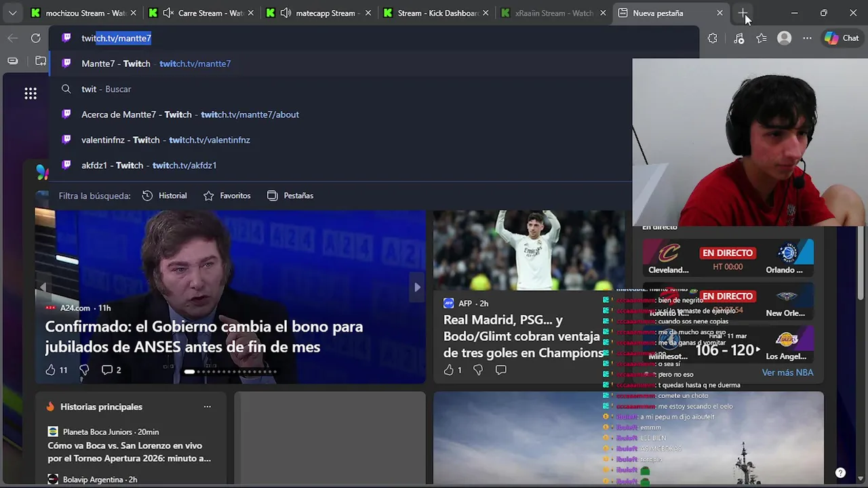Dislike the ANSES article thumbs-down icon
This screenshot has height=488, width=868.
click(84, 369)
